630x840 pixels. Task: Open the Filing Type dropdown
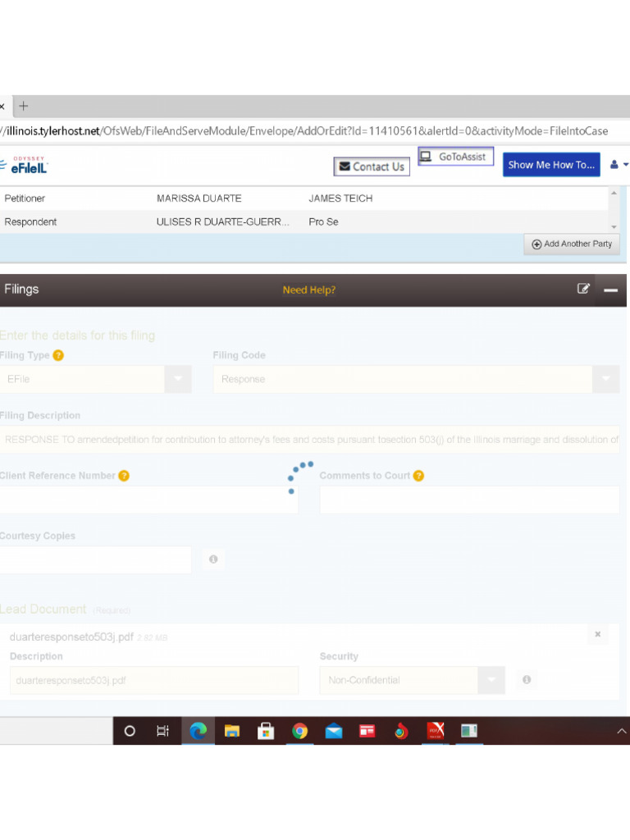tap(178, 379)
